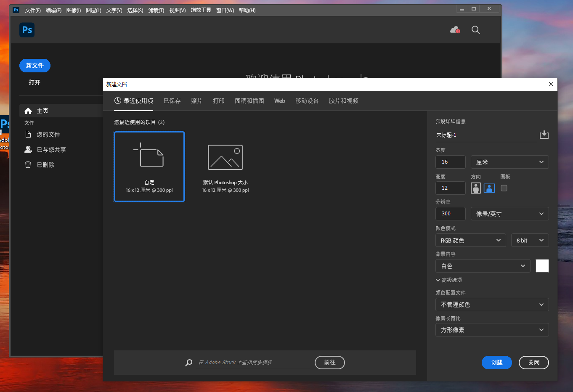The width and height of the screenshot is (573, 392).
Task: Open the RGB 颜色 color mode dropdown
Action: click(470, 240)
